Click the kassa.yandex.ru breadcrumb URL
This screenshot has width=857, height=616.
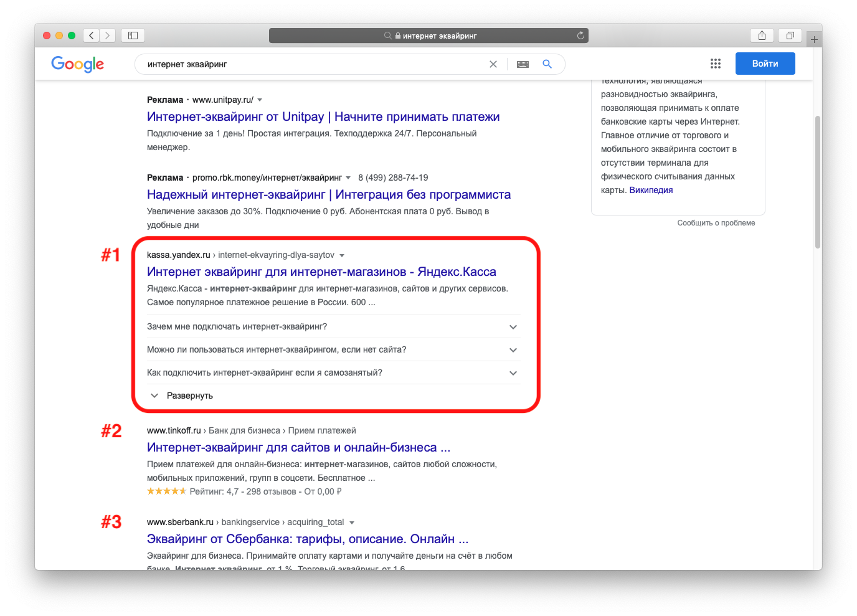tap(179, 255)
